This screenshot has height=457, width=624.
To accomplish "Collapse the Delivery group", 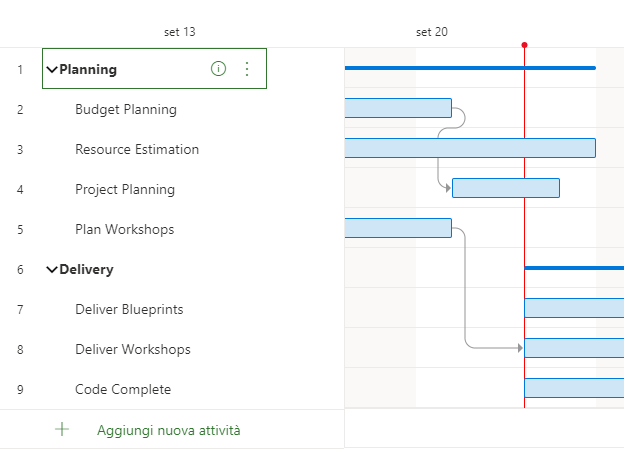I will click(52, 270).
